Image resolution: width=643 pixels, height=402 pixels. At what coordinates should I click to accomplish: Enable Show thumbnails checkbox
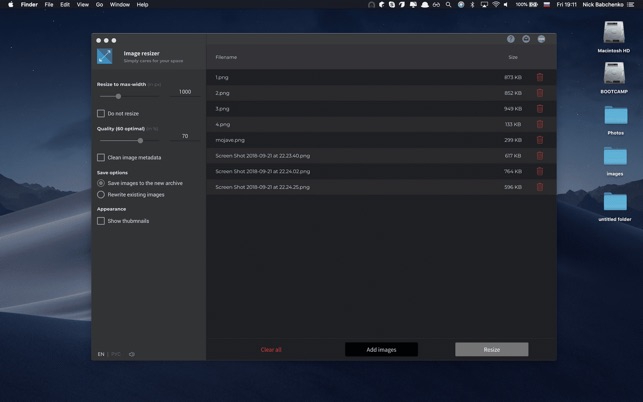[x=101, y=221]
